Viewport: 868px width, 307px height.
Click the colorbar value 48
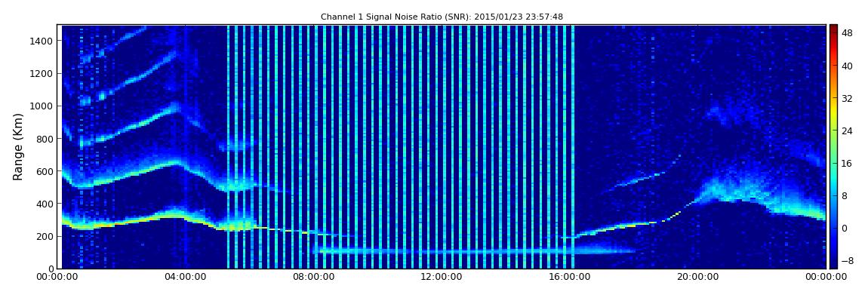(847, 33)
